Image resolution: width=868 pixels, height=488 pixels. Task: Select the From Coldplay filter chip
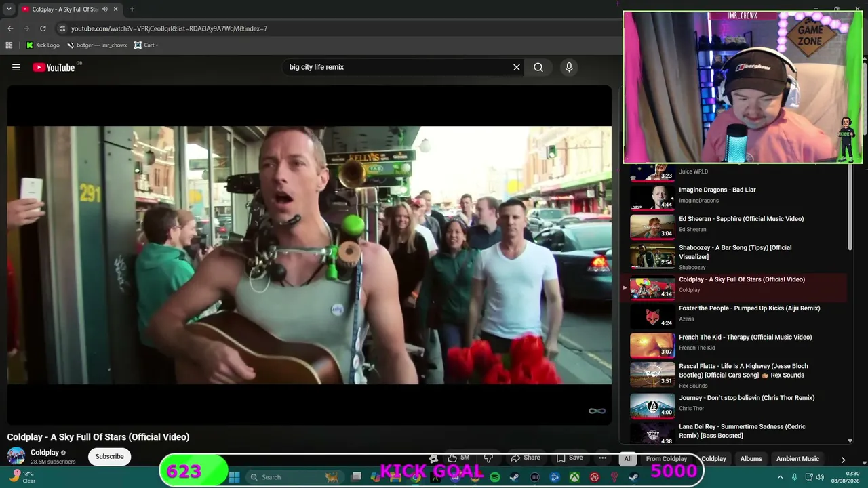click(x=667, y=459)
